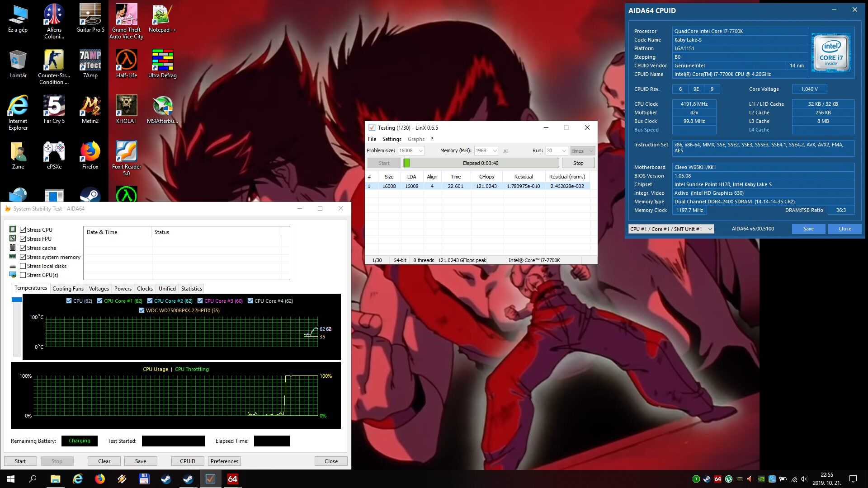Switch to Unified tab

(167, 289)
